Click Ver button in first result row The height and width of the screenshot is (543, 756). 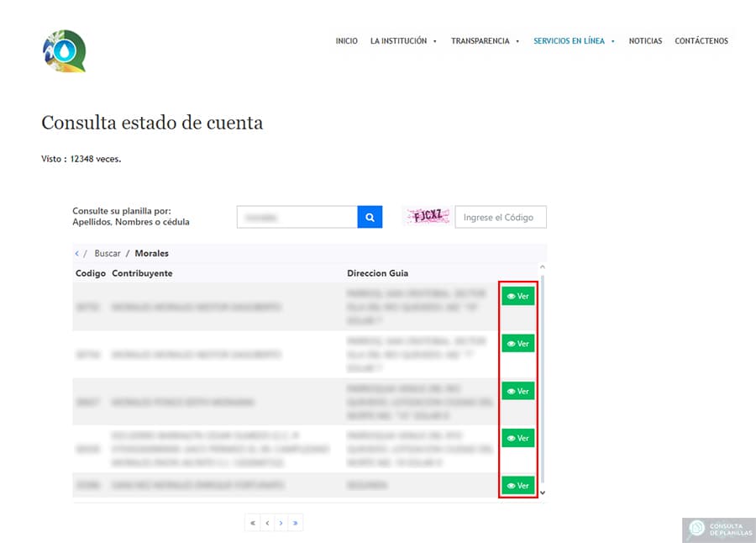coord(518,296)
